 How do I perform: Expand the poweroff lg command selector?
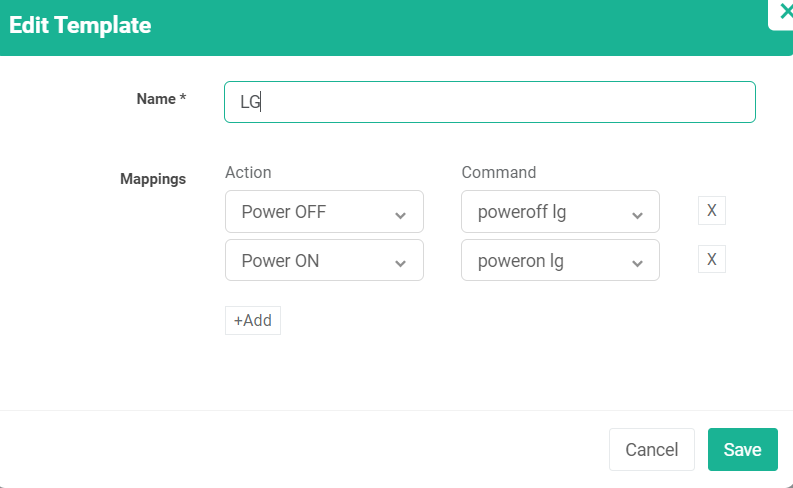click(560, 212)
